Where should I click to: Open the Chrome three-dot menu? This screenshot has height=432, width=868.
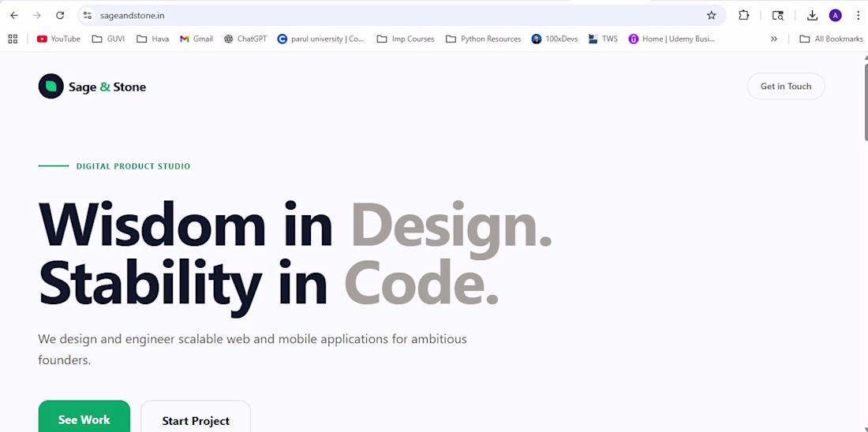tap(858, 16)
